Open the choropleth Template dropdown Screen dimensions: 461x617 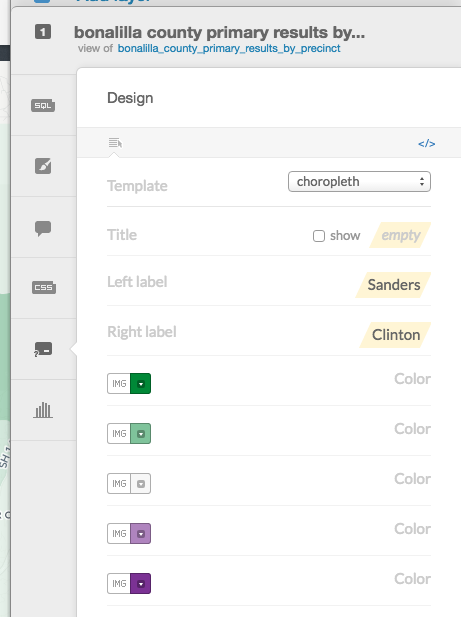click(x=360, y=181)
